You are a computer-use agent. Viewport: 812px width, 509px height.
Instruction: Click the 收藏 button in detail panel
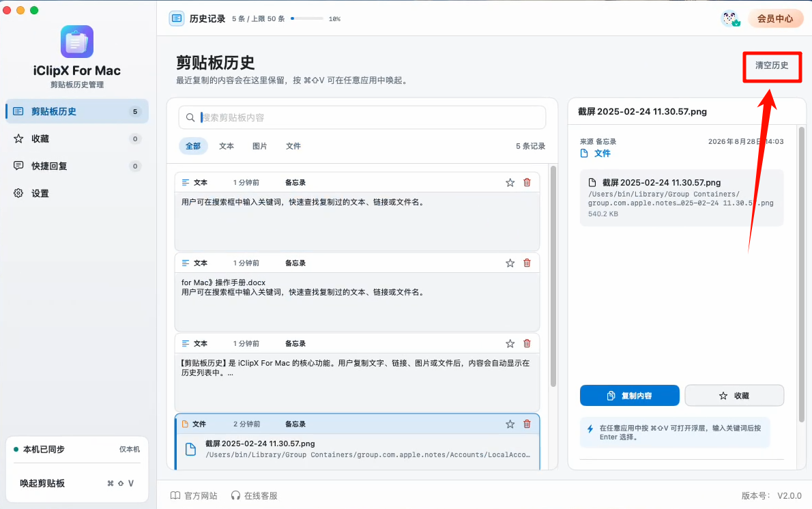(x=734, y=396)
